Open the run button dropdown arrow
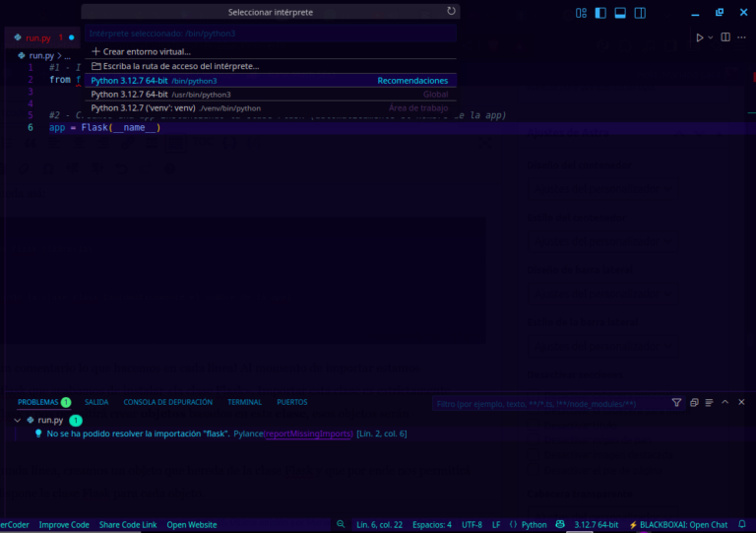Viewport: 756px width, 533px height. pos(711,37)
